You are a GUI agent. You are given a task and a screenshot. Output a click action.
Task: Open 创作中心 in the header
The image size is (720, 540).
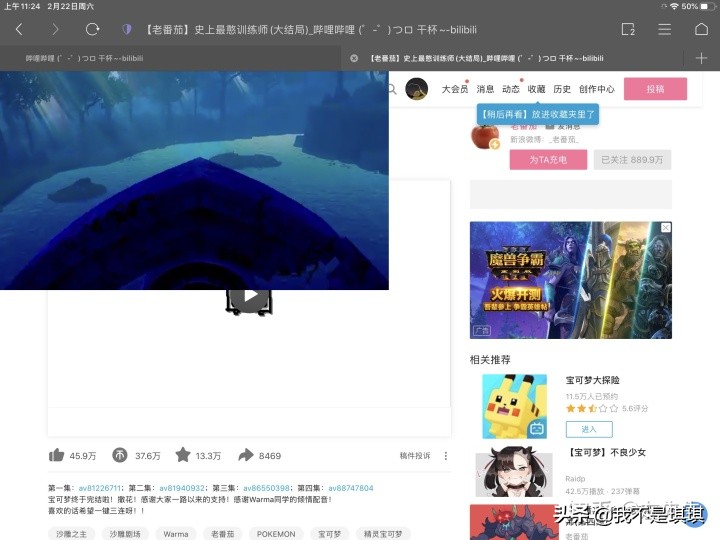pyautogui.click(x=596, y=89)
